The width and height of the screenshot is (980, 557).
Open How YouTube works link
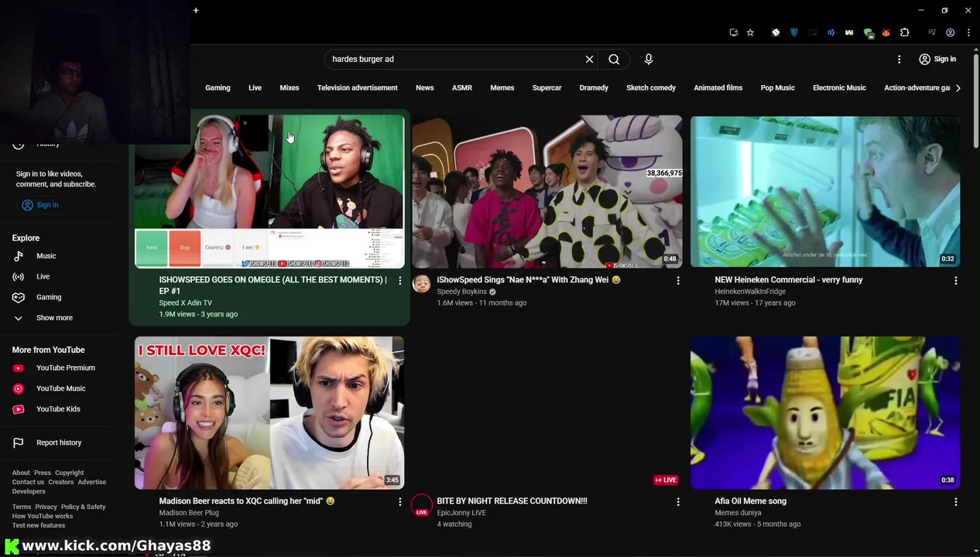tap(43, 516)
